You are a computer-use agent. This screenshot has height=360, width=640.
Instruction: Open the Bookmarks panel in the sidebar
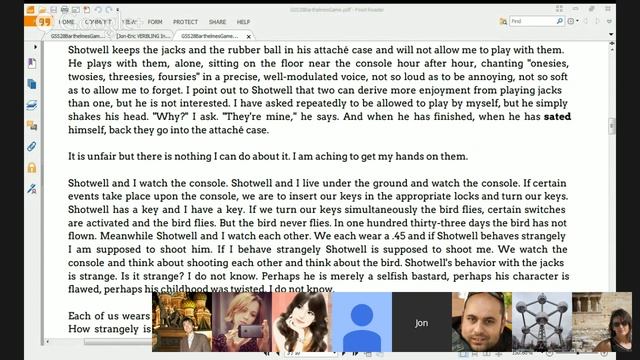(32, 63)
